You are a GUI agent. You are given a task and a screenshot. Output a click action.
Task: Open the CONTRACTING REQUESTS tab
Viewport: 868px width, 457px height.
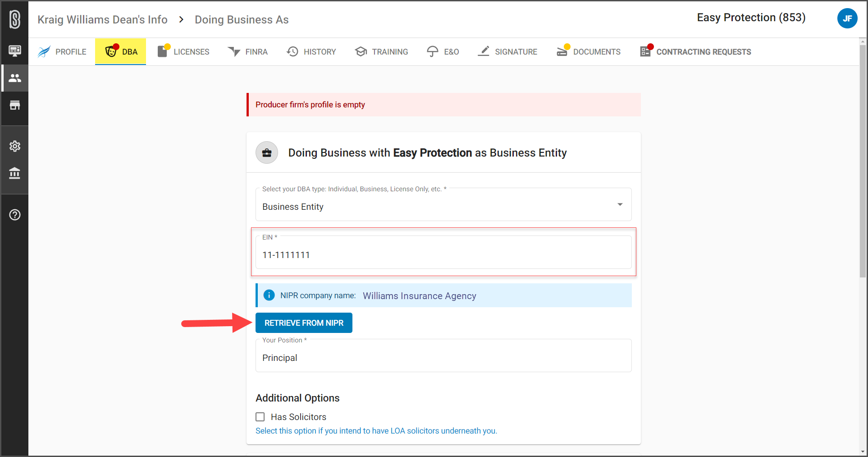(x=695, y=51)
